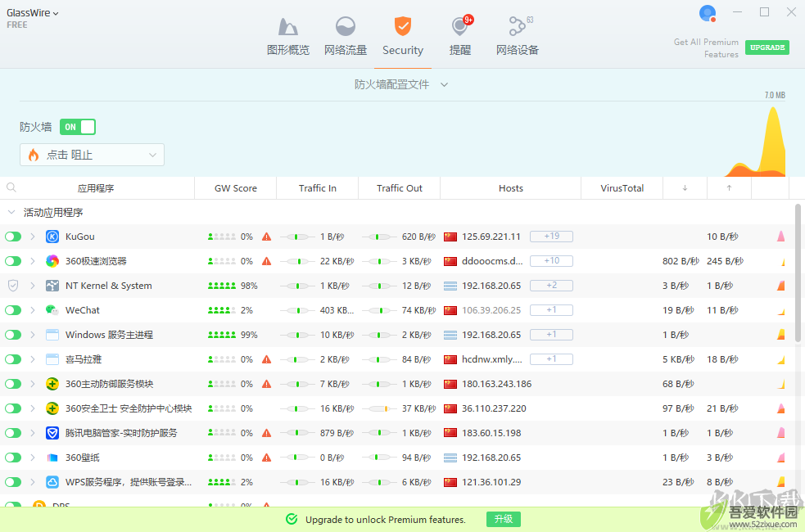Click the 360主动防御服务模块 icon
This screenshot has height=532, width=805.
coord(52,384)
